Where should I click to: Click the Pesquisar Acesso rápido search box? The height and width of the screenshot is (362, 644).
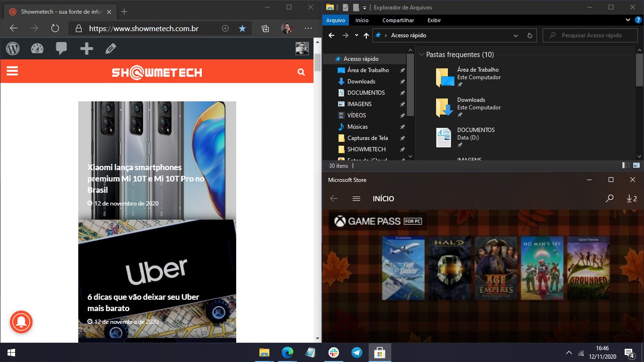(590, 35)
